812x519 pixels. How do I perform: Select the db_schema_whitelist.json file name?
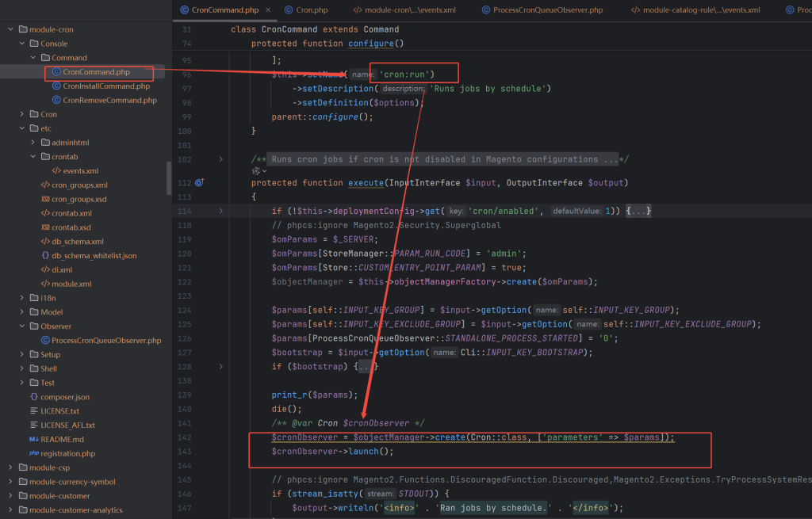coord(94,256)
